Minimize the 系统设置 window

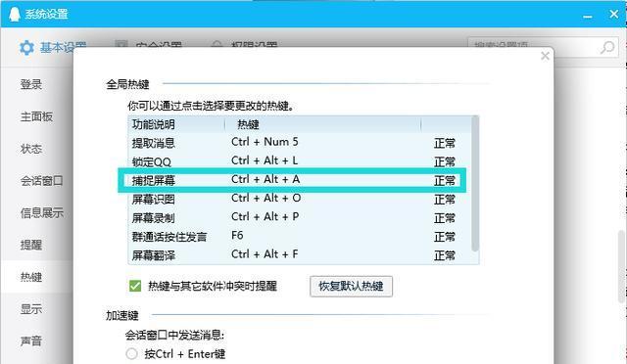pos(588,16)
